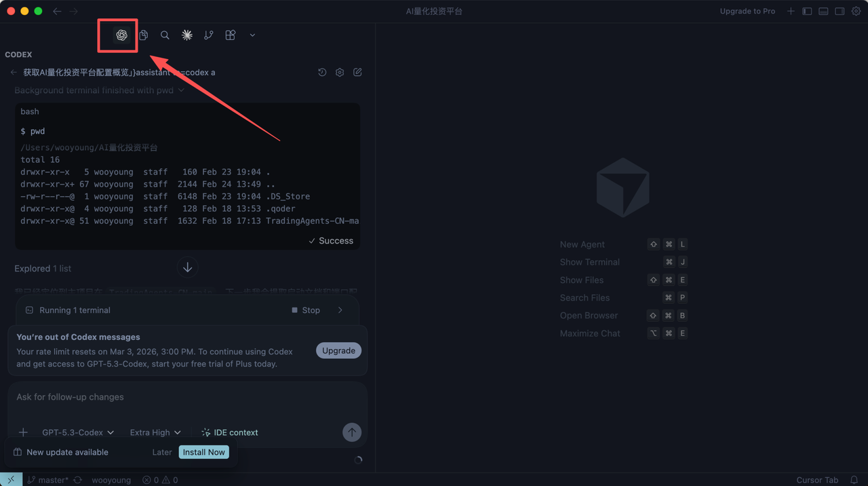The height and width of the screenshot is (486, 868).
Task: Click the master* branch in status bar
Action: point(47,480)
